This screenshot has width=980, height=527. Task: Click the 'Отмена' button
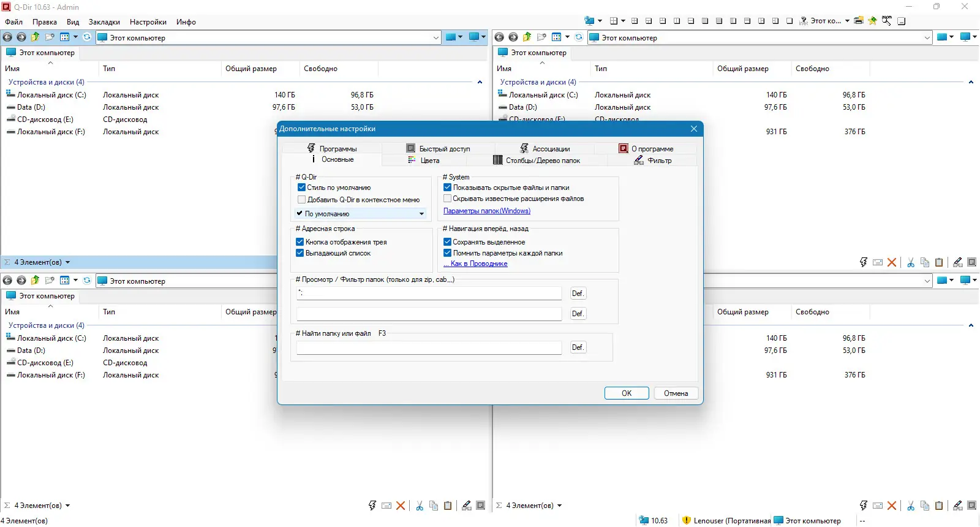(x=676, y=393)
